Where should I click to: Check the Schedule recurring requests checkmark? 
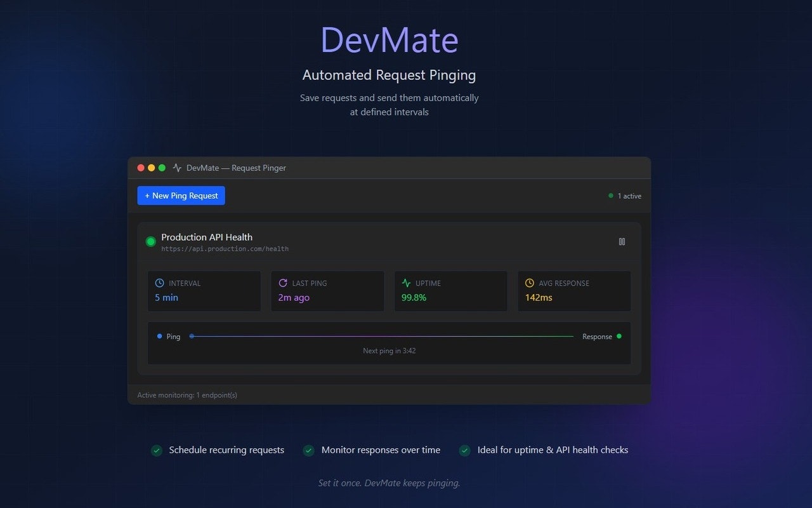tap(157, 450)
